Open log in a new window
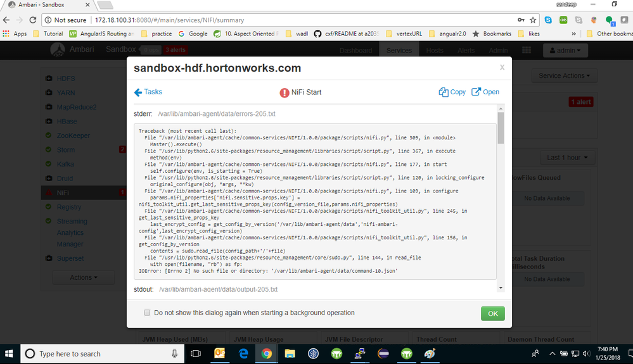633x364 pixels. point(485,92)
